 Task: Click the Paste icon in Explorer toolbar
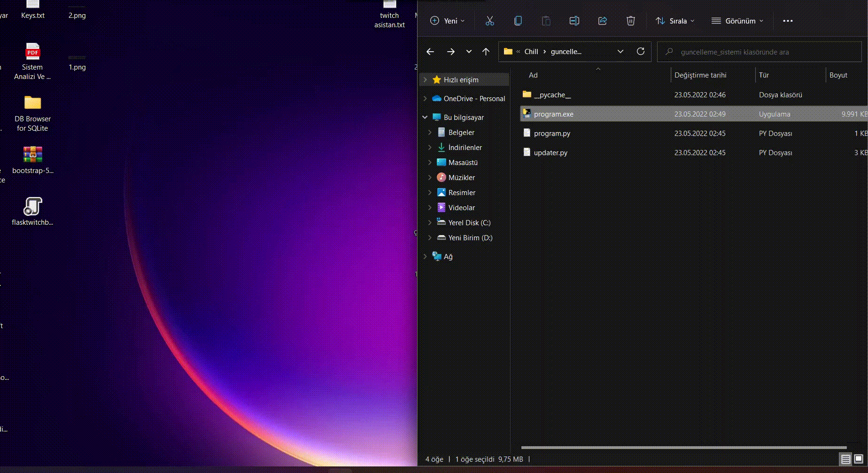point(546,21)
